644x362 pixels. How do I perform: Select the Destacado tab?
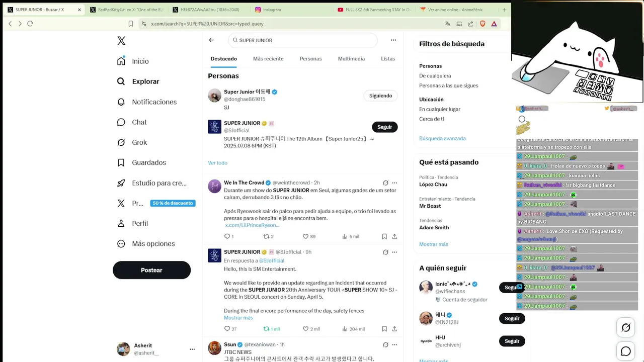pyautogui.click(x=224, y=59)
